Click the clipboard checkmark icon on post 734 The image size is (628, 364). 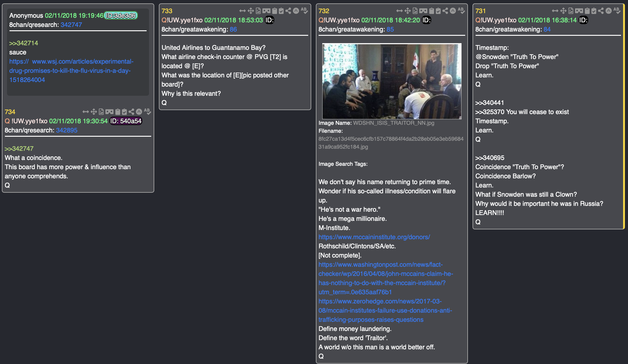click(124, 112)
